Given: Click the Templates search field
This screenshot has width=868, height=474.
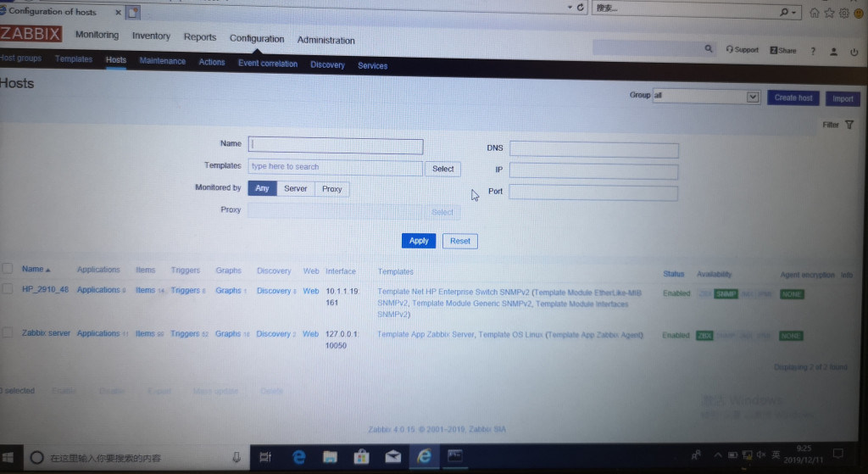Looking at the screenshot, I should point(336,168).
